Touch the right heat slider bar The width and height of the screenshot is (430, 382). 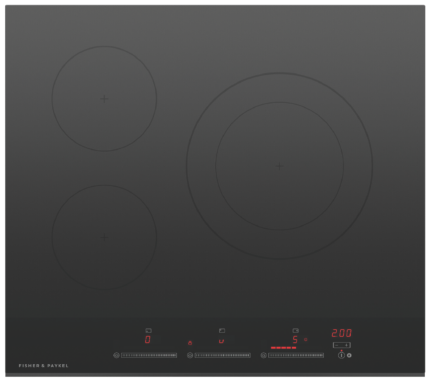tap(296, 355)
